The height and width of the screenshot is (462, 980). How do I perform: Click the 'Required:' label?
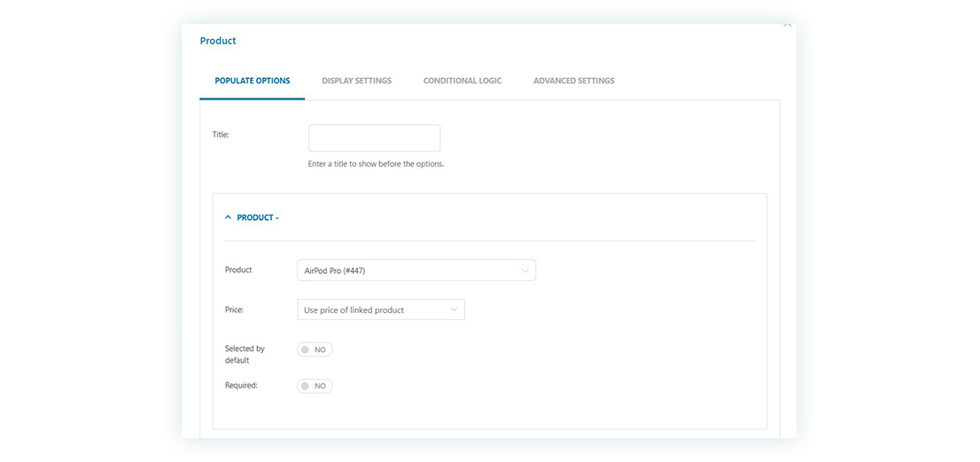241,385
